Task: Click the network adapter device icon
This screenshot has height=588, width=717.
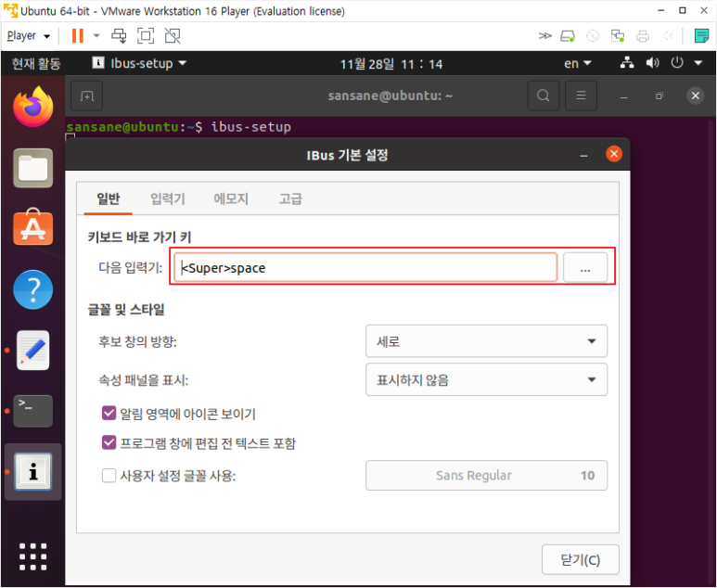Action: tap(618, 35)
